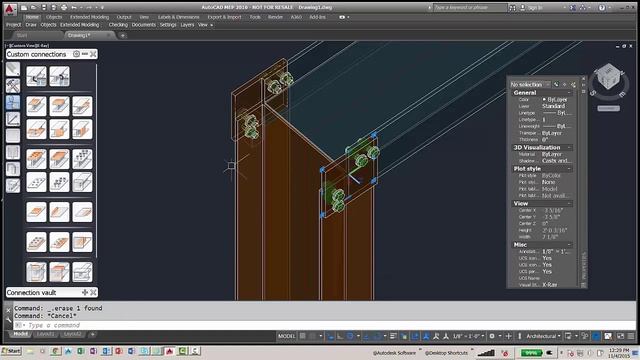Click the Open file icon in quick access toolbar
The image size is (640, 360).
[x=33, y=7]
